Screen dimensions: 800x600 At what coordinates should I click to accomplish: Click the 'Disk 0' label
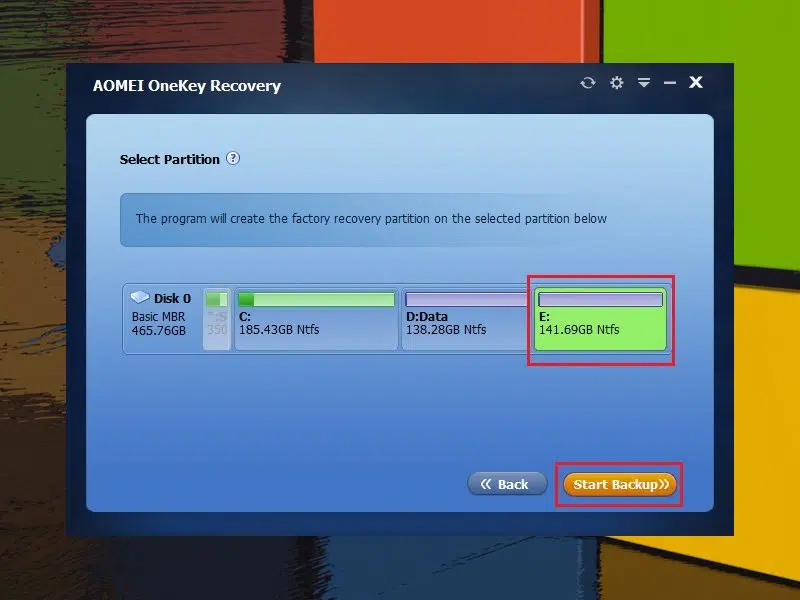click(172, 298)
